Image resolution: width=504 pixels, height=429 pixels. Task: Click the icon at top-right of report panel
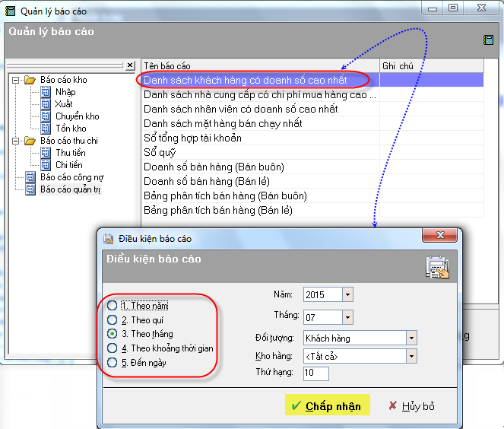[489, 40]
